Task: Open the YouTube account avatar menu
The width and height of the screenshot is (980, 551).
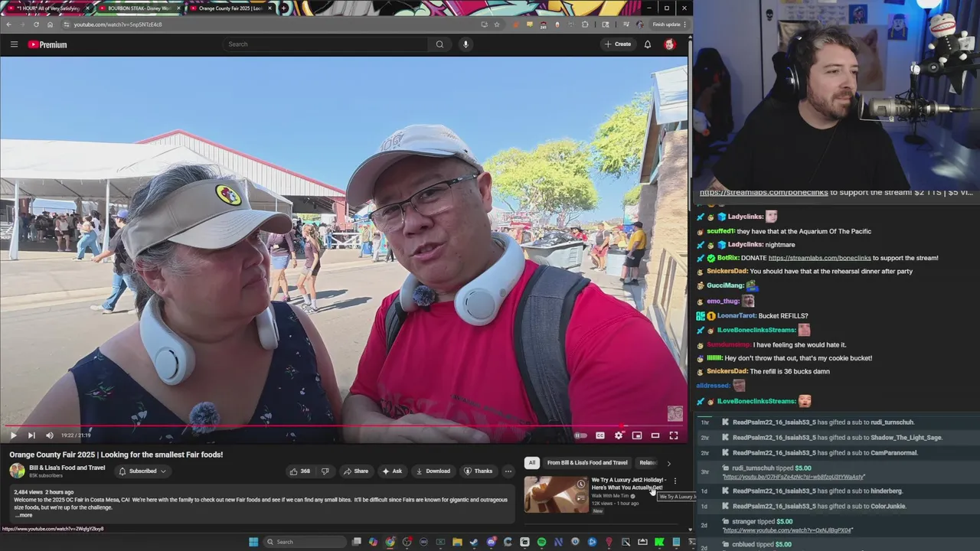Action: click(669, 44)
